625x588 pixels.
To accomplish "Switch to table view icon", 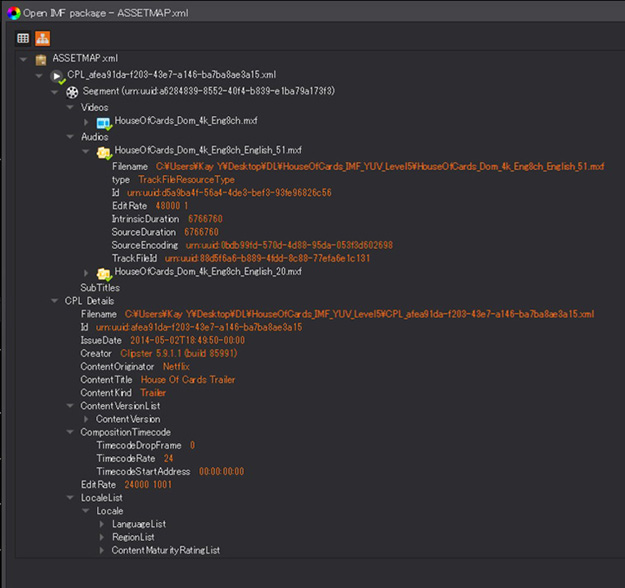I will (x=23, y=38).
